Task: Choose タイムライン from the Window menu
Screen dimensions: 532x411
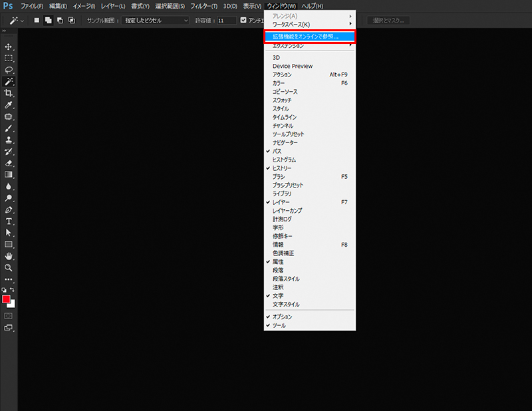Action: click(x=310, y=117)
